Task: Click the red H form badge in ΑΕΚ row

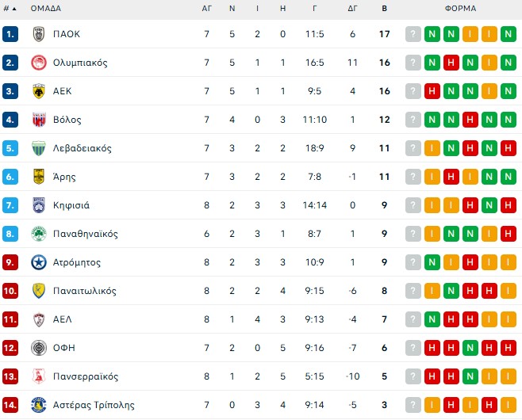Action: (x=432, y=91)
